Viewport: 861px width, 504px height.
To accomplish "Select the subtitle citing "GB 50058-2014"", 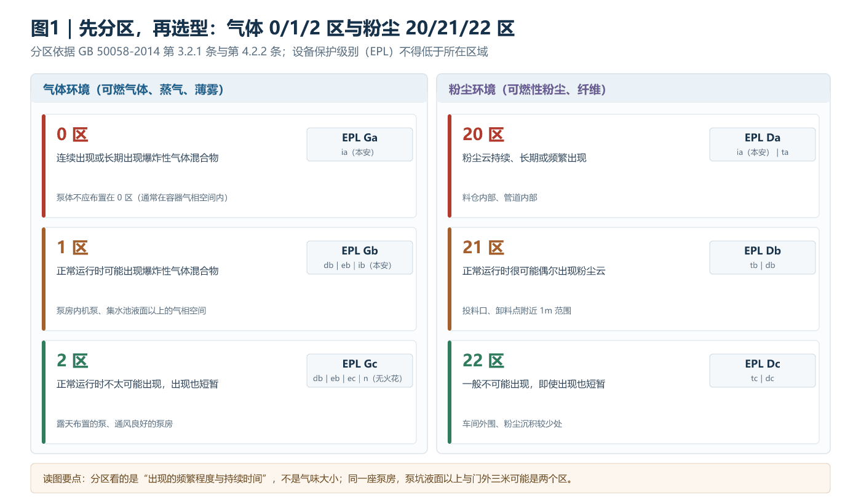I will 259,52.
